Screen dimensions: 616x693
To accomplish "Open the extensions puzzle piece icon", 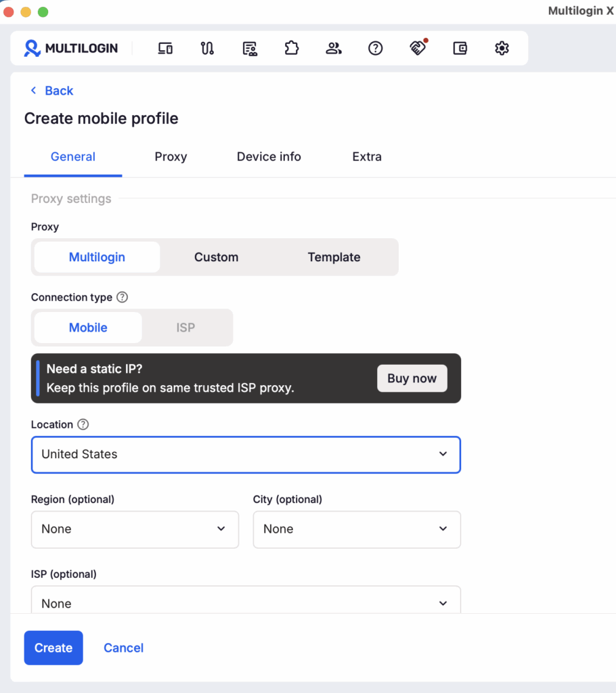I will pos(292,48).
